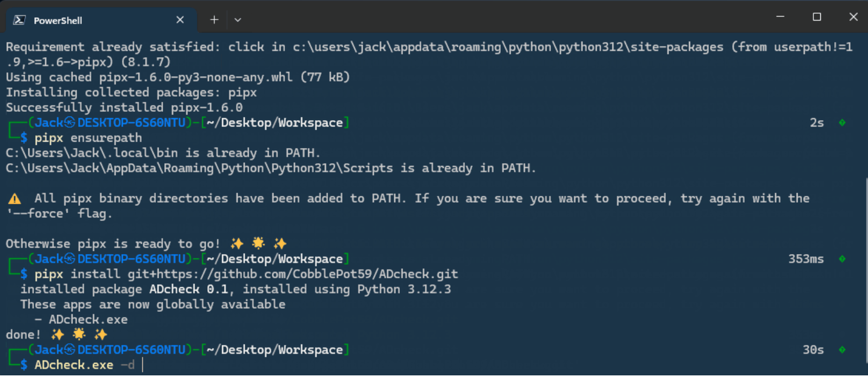Image resolution: width=868 pixels, height=378 pixels.
Task: Minimize the terminal window
Action: pyautogui.click(x=780, y=17)
